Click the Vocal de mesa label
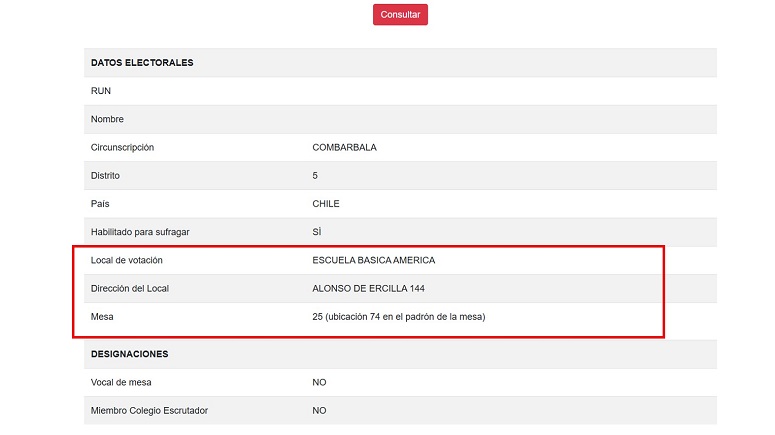Screen dimensions: 775x435 click(x=121, y=382)
